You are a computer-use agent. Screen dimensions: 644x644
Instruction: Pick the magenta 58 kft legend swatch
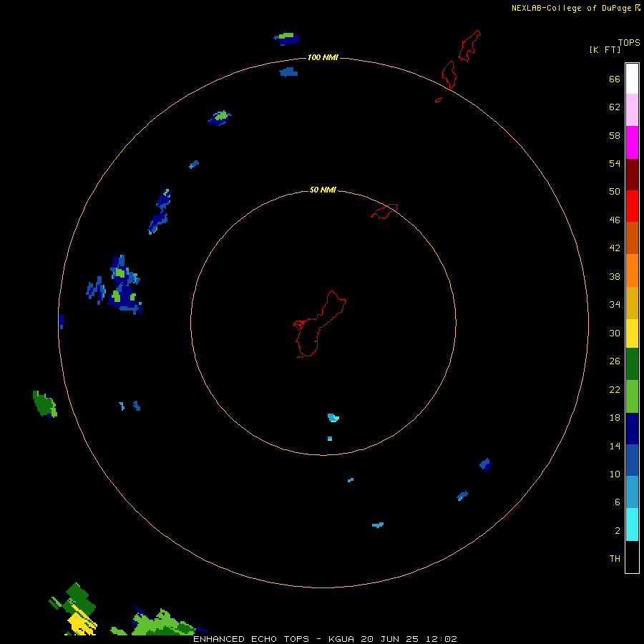[x=632, y=142]
